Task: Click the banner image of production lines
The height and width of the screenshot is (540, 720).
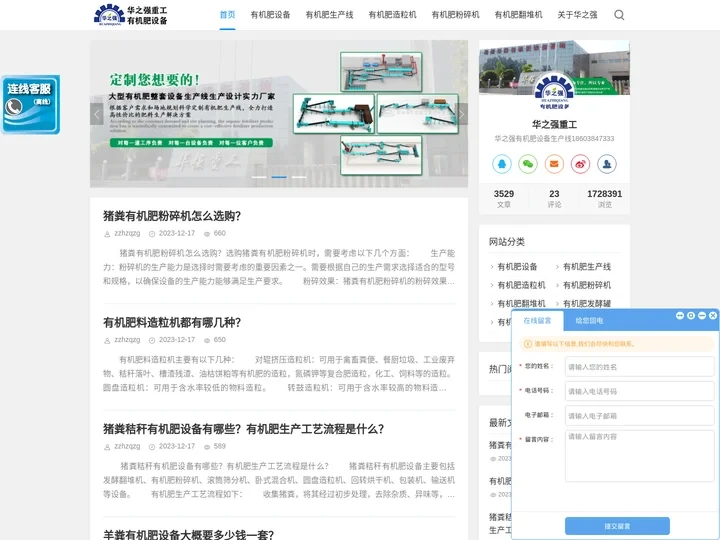Action: 279,113
